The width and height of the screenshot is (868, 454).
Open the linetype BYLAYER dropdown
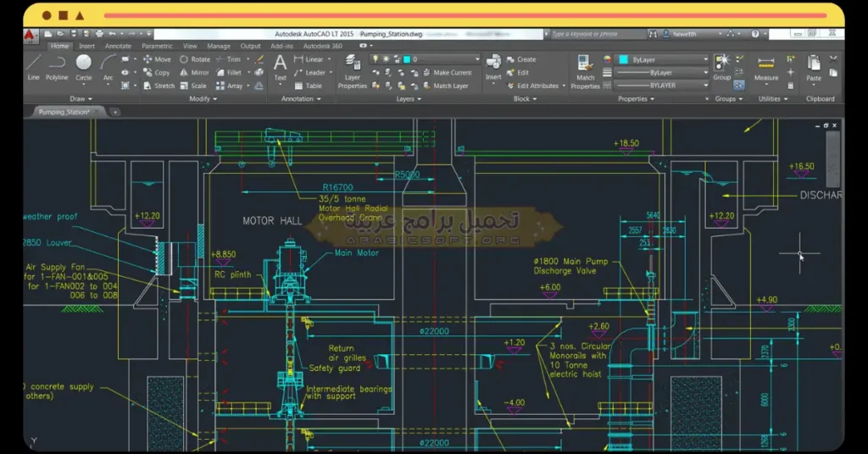tap(663, 86)
